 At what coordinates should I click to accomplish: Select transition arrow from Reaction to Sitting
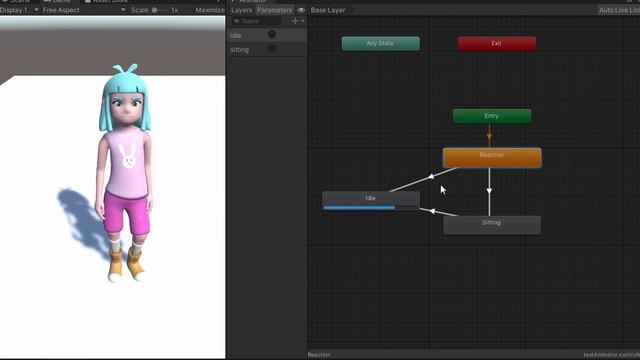[489, 191]
